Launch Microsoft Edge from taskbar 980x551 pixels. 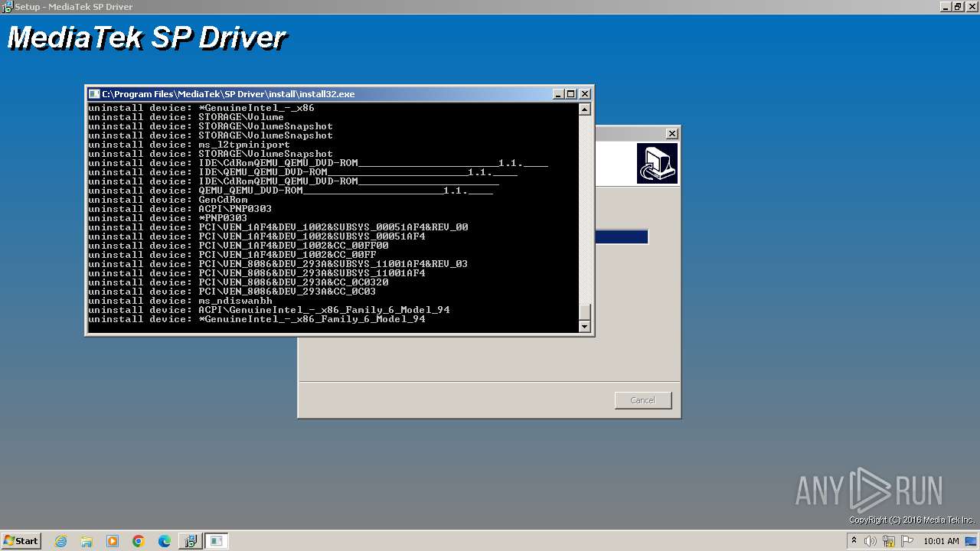coord(165,541)
